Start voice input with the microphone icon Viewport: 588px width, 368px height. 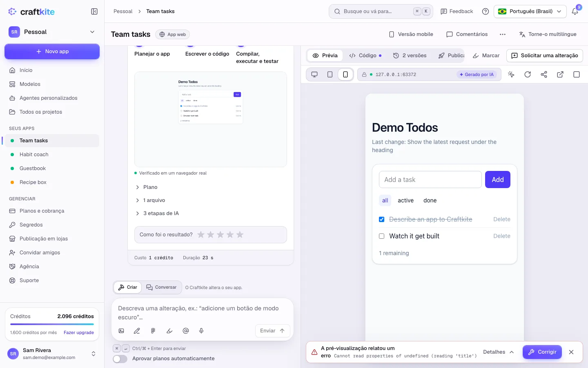201,331
